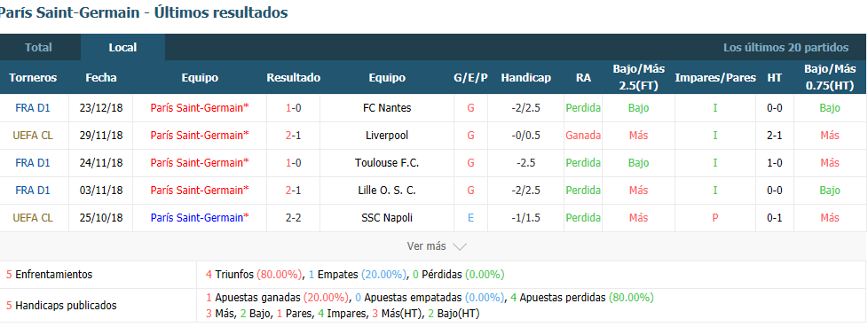Click the 1-0 result against FC Nantes
868x327 pixels.
pyautogui.click(x=294, y=108)
